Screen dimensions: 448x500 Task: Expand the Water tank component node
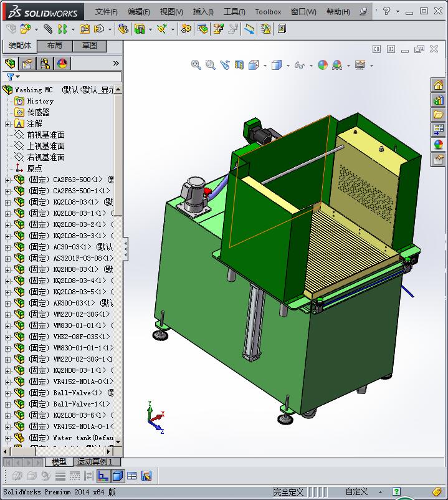[7, 438]
